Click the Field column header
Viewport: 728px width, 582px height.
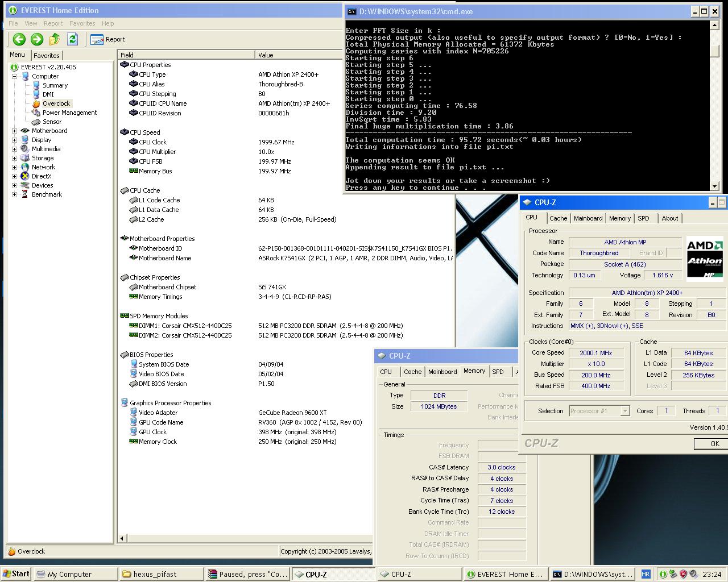[187, 55]
